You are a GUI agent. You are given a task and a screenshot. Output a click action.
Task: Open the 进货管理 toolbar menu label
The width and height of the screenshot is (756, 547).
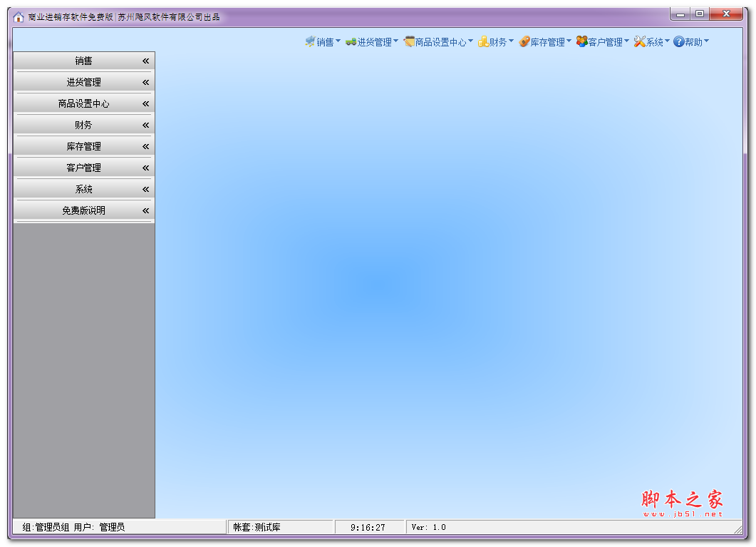click(x=374, y=43)
